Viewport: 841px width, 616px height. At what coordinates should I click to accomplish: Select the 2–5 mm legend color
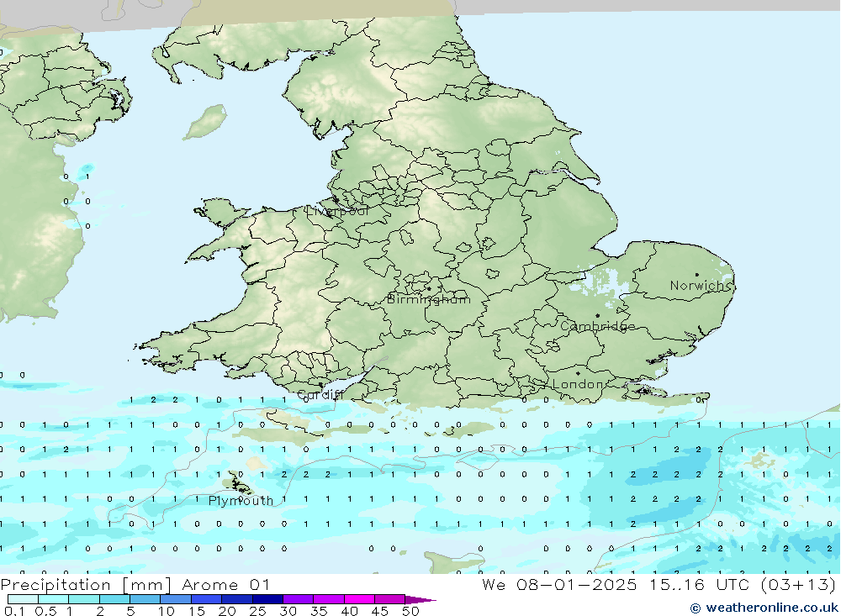coord(114,599)
